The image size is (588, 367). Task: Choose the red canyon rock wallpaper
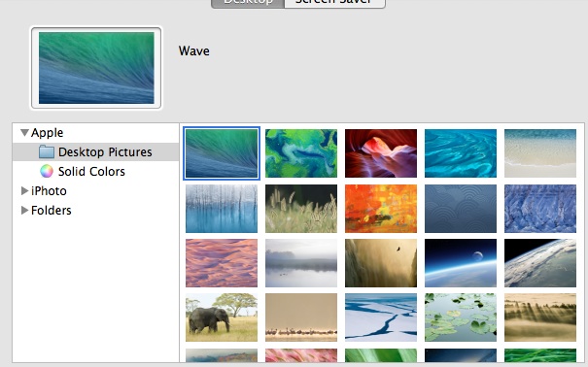381,153
